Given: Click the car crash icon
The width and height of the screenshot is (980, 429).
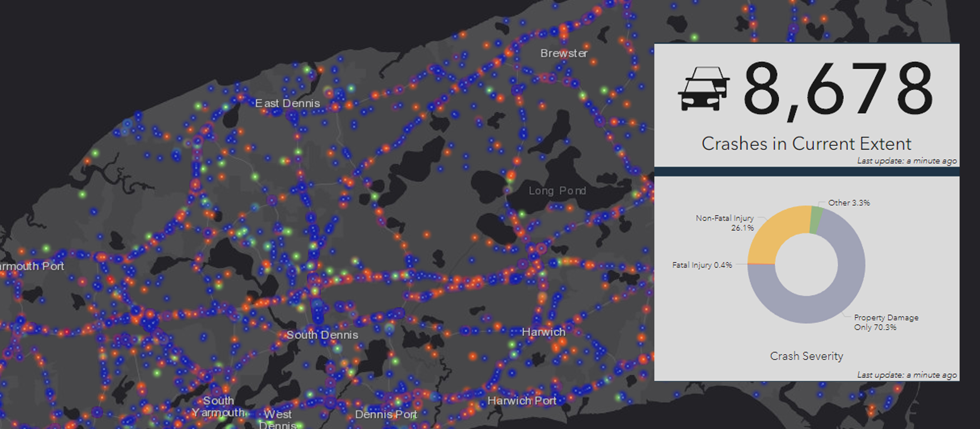Looking at the screenshot, I should tap(703, 89).
